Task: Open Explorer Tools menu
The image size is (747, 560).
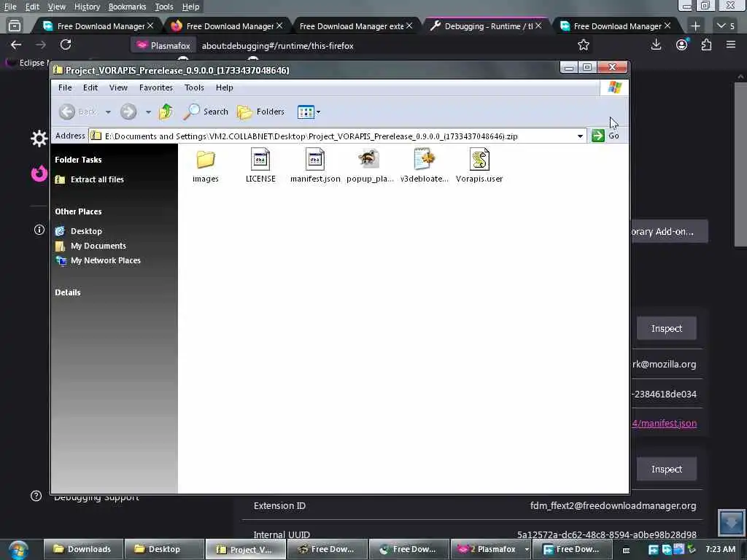Action: (x=194, y=87)
